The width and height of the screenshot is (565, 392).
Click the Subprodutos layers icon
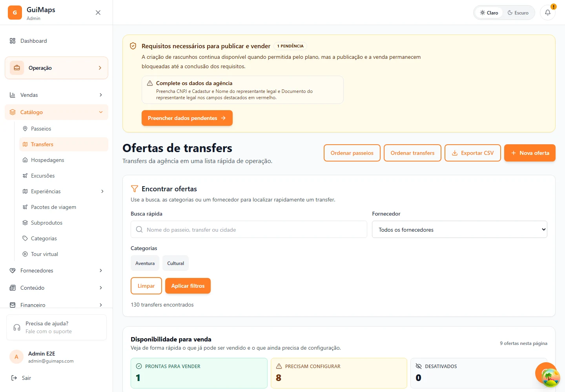[x=25, y=223]
